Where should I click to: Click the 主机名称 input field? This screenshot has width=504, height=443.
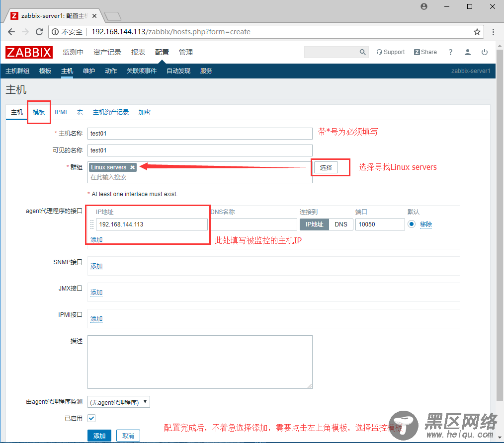pyautogui.click(x=200, y=134)
